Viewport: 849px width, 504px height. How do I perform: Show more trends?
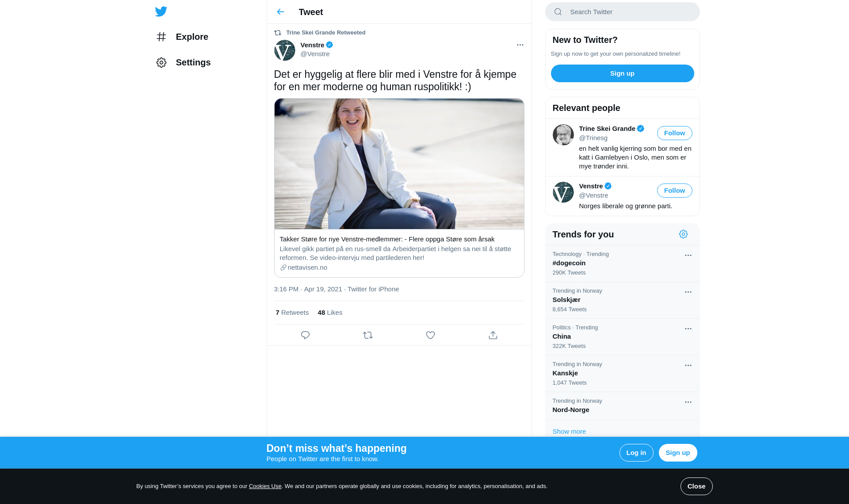click(569, 431)
